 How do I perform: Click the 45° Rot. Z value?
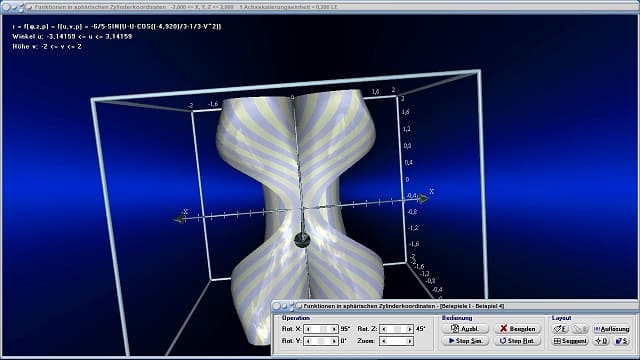tap(420, 329)
